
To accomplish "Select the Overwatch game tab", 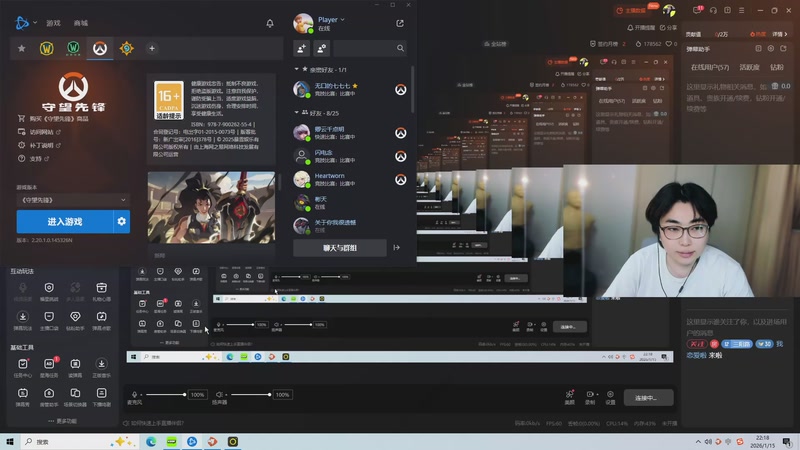I will coord(100,48).
